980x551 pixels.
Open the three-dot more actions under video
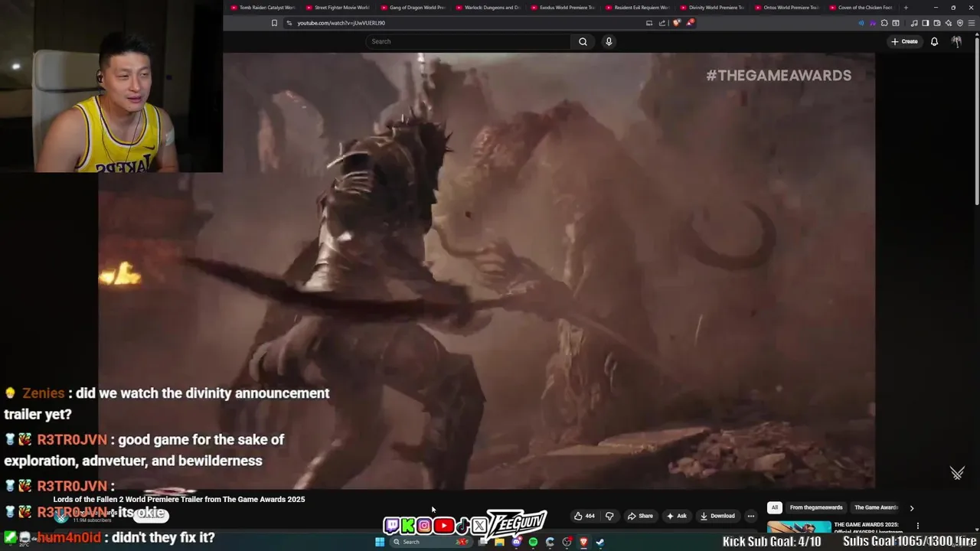[750, 516]
